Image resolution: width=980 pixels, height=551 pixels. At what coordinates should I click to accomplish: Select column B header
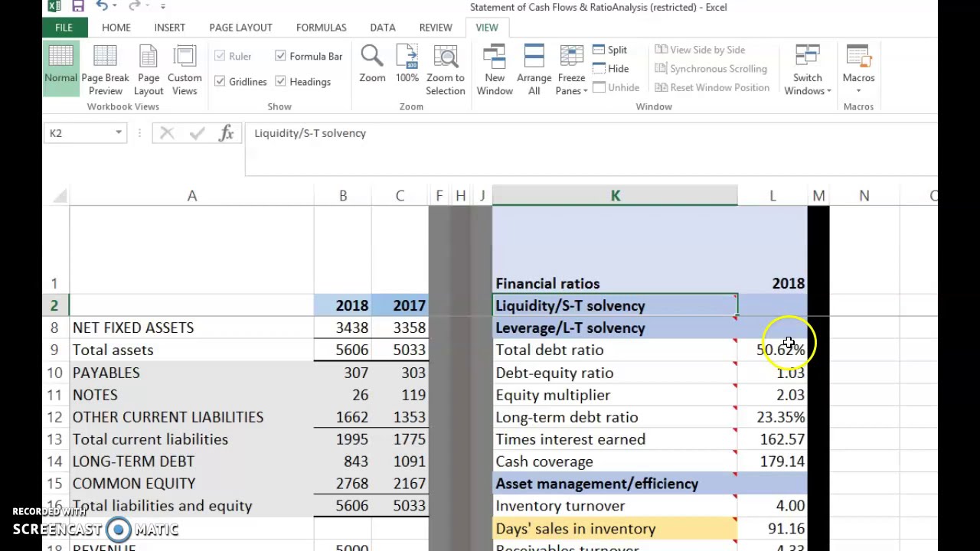click(343, 196)
